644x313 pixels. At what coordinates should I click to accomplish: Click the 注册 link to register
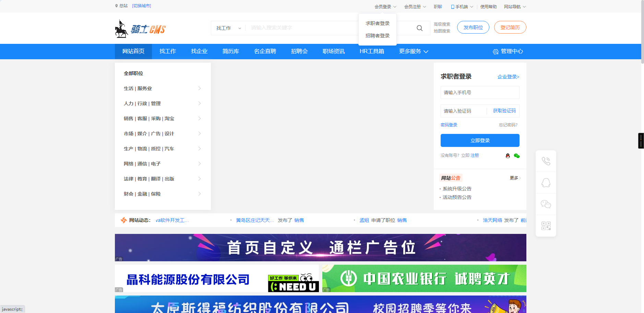pos(475,155)
